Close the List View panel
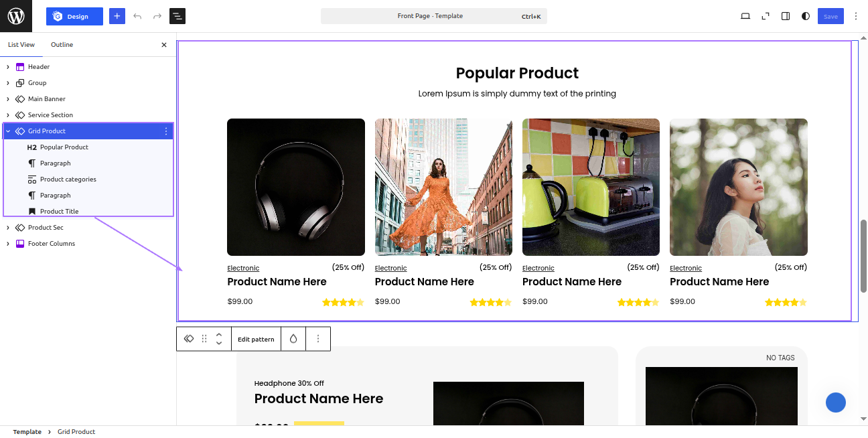 tap(164, 45)
